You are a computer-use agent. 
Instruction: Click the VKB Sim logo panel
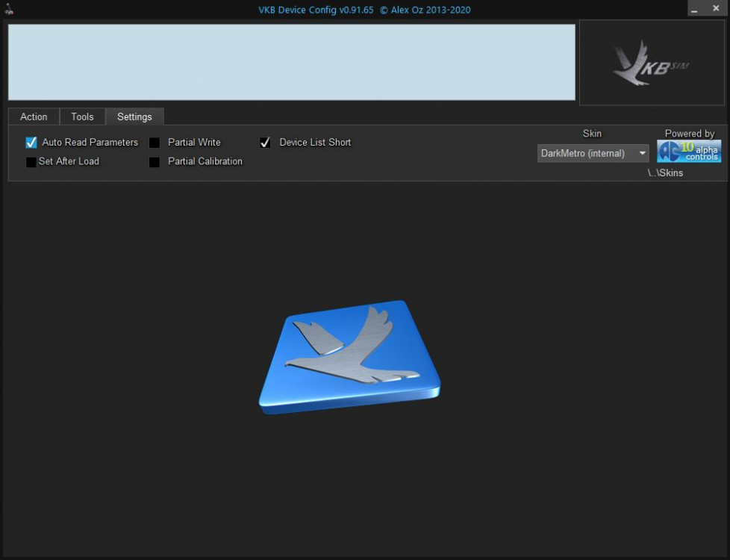pyautogui.click(x=652, y=63)
